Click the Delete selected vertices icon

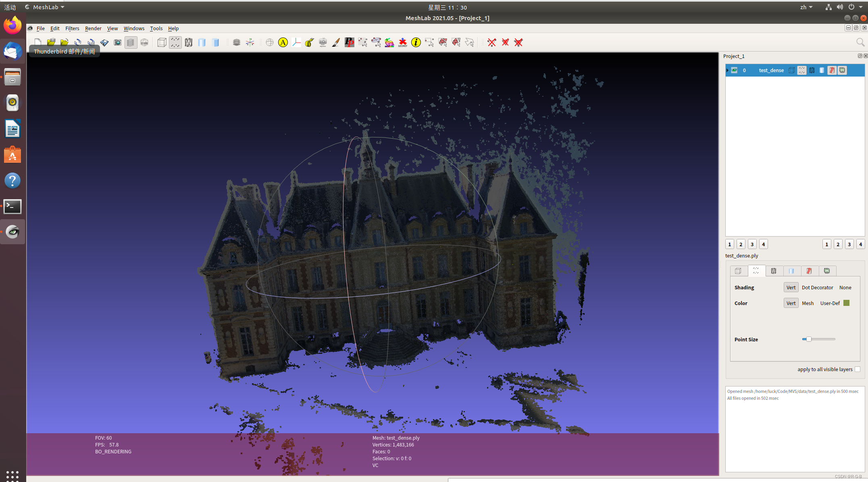pyautogui.click(x=492, y=42)
